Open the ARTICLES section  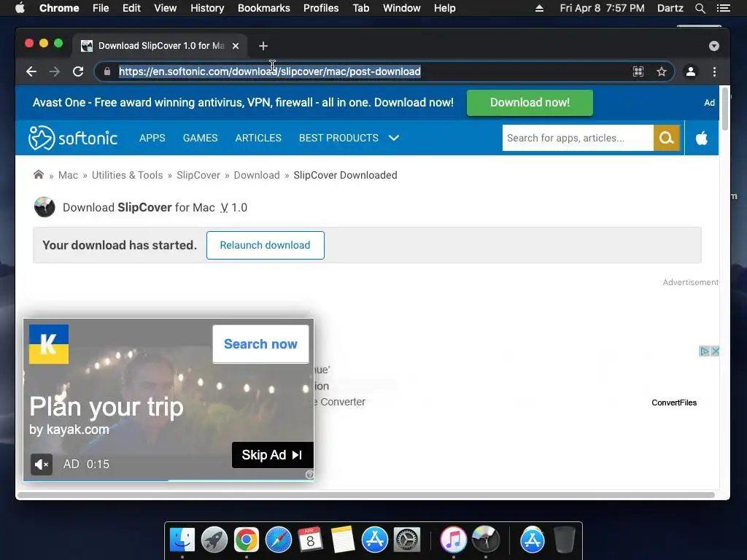coord(258,138)
